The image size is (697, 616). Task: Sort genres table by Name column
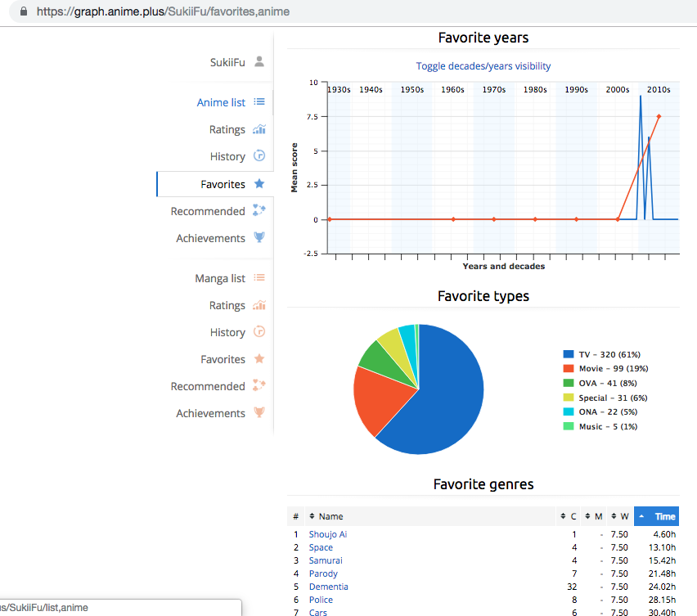[x=331, y=516]
